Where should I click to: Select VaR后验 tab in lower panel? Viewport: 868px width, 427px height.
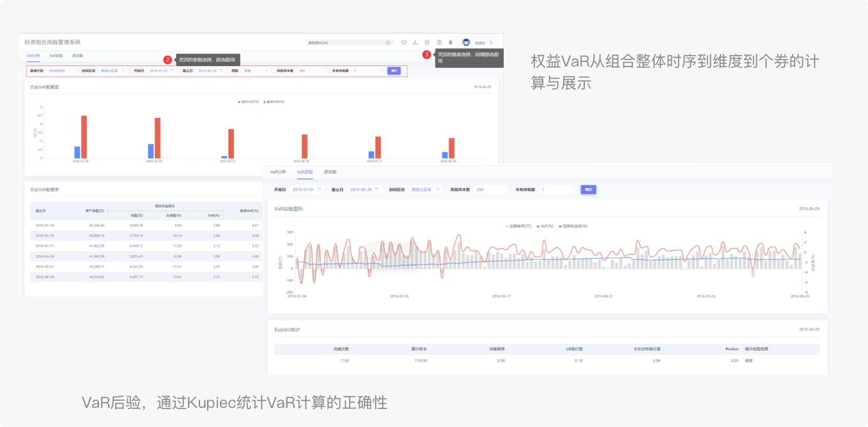tap(304, 172)
